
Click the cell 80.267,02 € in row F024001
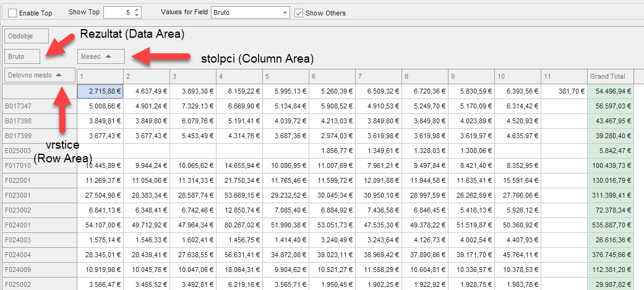(x=239, y=225)
